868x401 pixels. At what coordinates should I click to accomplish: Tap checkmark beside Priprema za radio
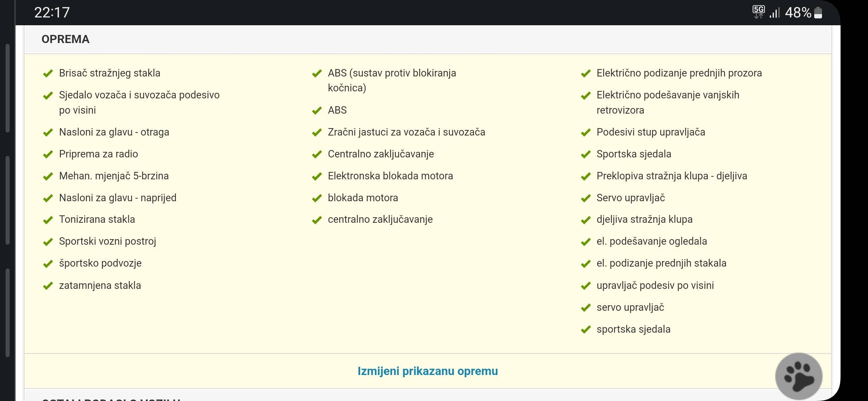(x=48, y=154)
